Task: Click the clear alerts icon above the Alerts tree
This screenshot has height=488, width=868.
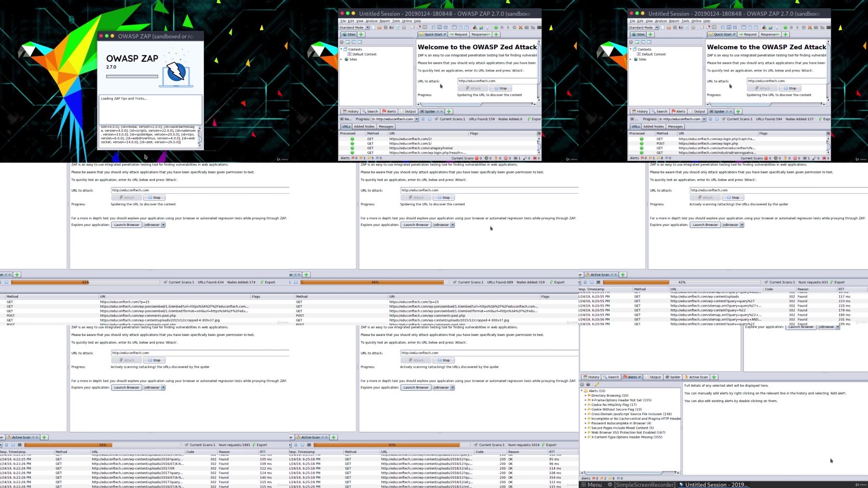Action: click(x=582, y=384)
